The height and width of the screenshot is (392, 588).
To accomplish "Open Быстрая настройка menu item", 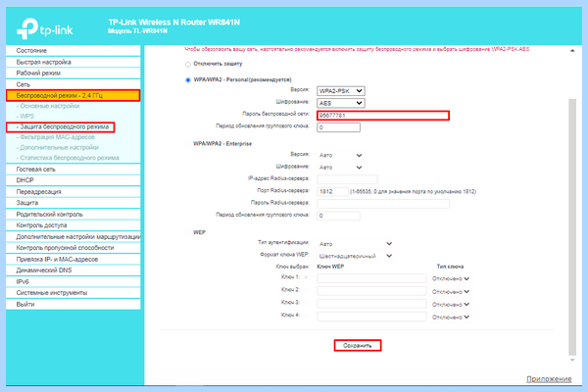I will pos(73,62).
